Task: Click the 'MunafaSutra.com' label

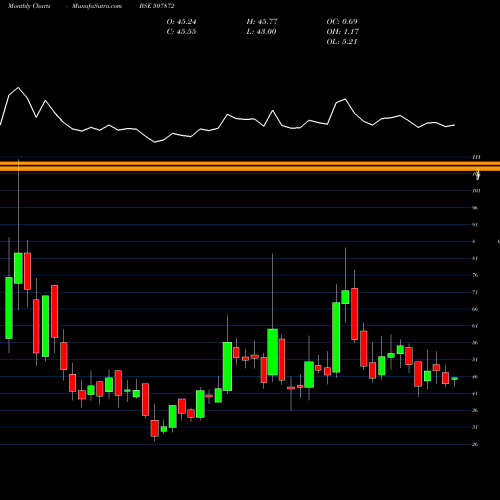Action: pos(97,6)
